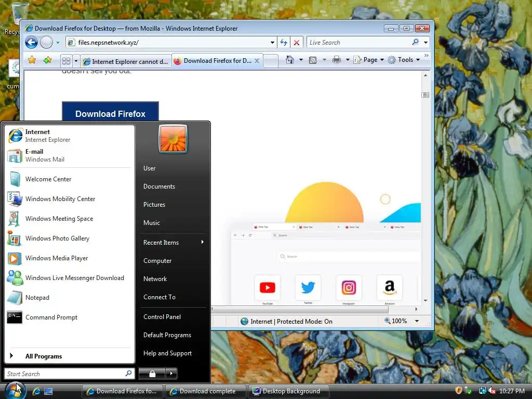Switch to 'Internet Explorer cannot d...' tab
Viewport: 532px width, 399px height.
click(x=126, y=61)
